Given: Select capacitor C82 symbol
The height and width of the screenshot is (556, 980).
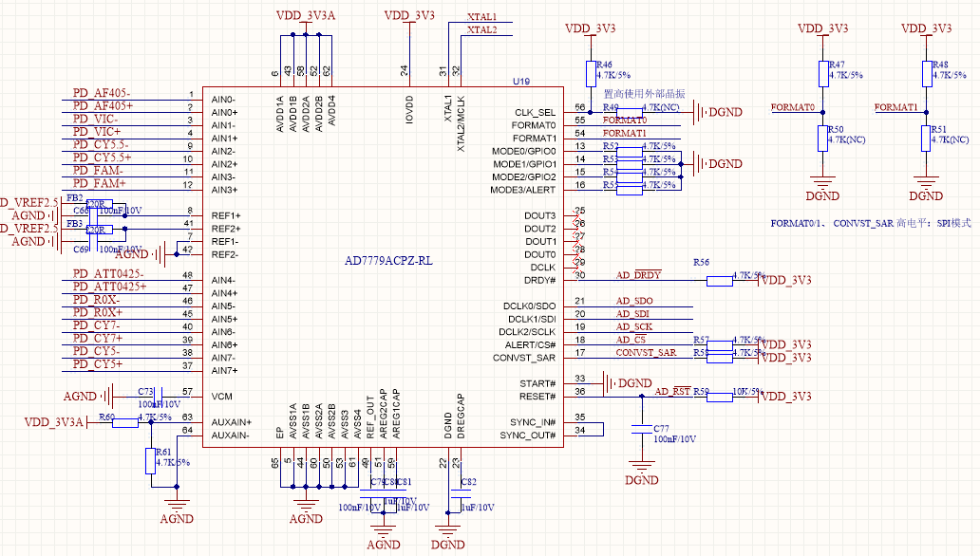Looking at the screenshot, I should [461, 492].
